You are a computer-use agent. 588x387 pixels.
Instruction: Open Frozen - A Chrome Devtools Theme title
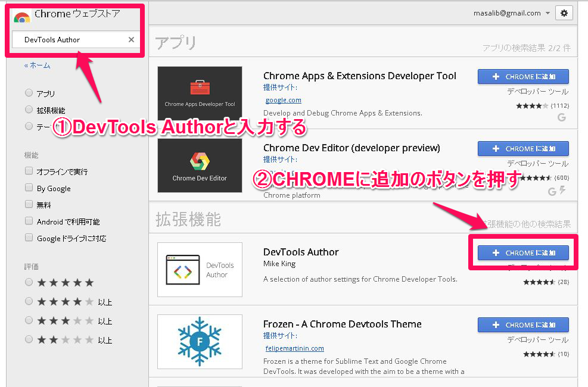coord(343,324)
